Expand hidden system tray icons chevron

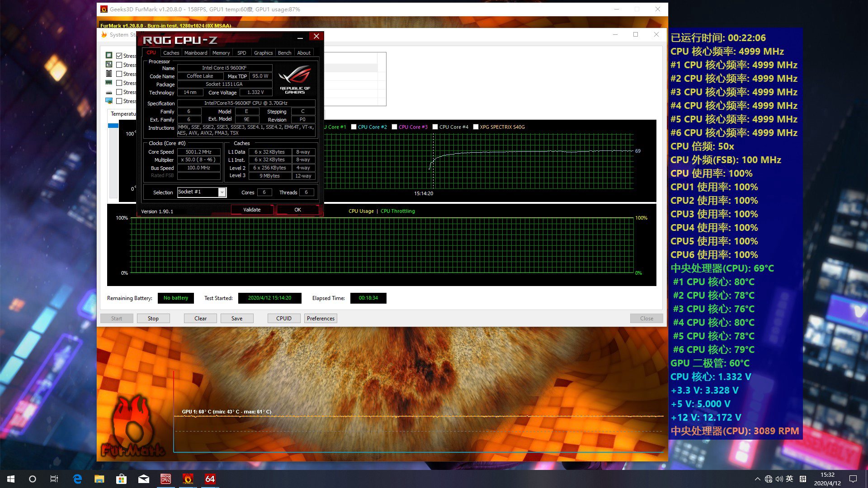pos(758,479)
